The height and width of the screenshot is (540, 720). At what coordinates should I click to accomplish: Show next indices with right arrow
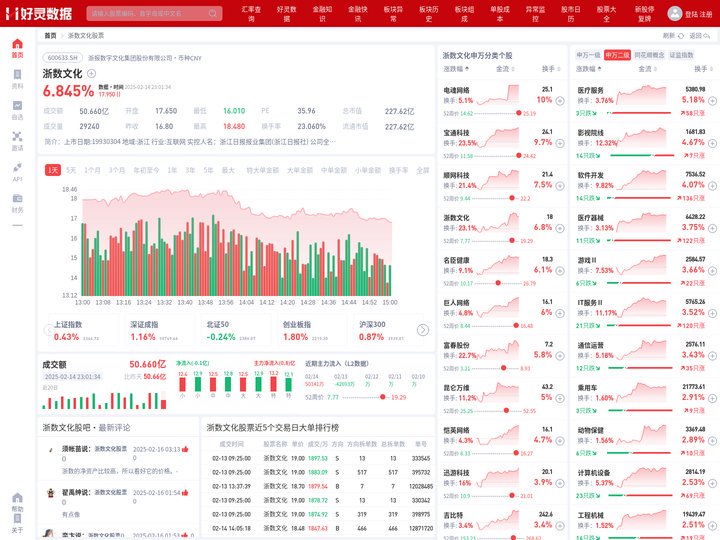(x=423, y=330)
